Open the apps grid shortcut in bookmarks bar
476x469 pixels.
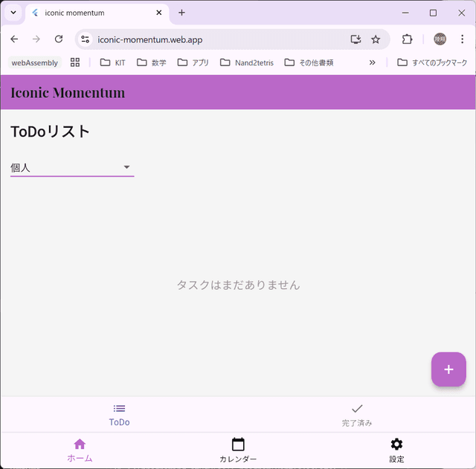[x=75, y=62]
